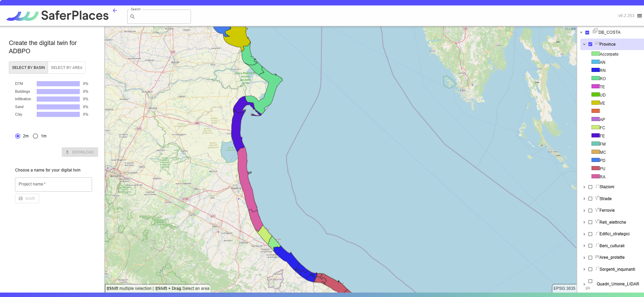Uncheck the Province layer checkbox
Viewport: 644px width, 297px height.
590,44
